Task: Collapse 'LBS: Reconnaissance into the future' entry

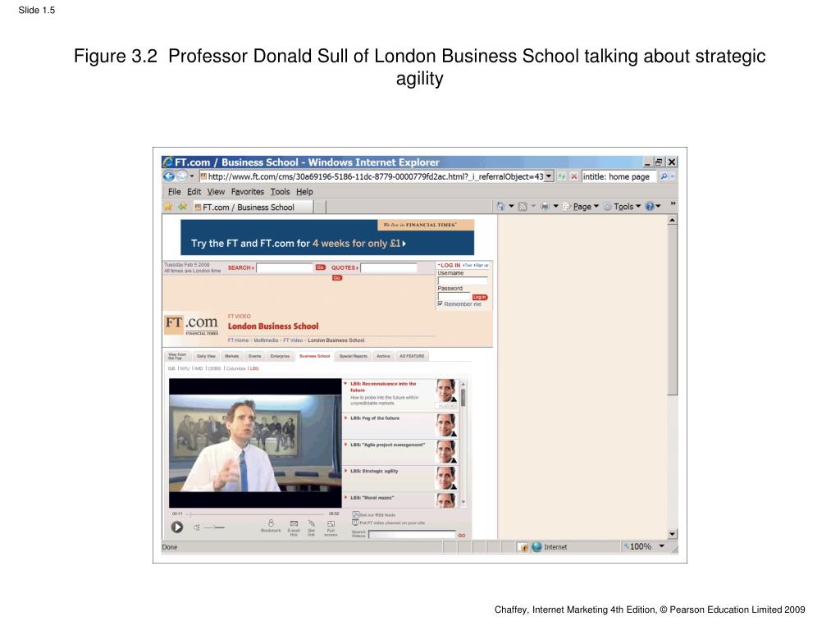Action: click(345, 384)
